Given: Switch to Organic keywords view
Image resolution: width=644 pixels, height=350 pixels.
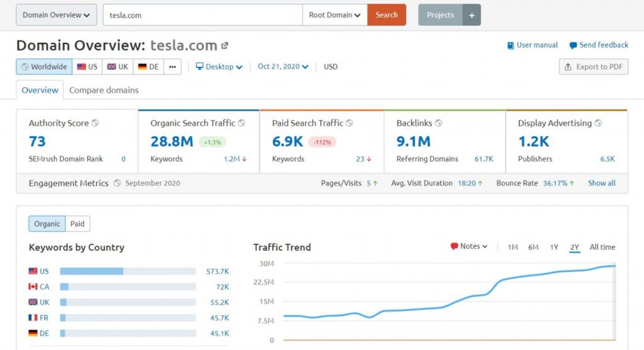Looking at the screenshot, I should pyautogui.click(x=47, y=224).
